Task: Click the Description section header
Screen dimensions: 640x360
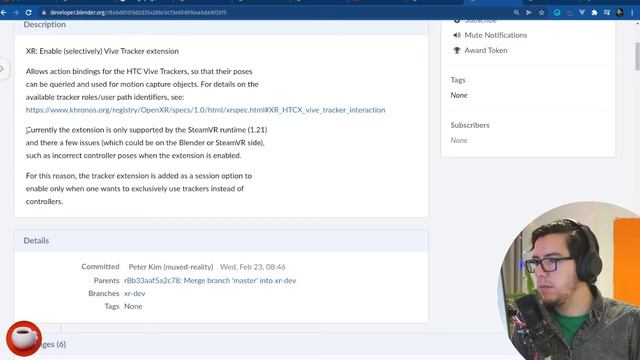Action: (x=44, y=24)
